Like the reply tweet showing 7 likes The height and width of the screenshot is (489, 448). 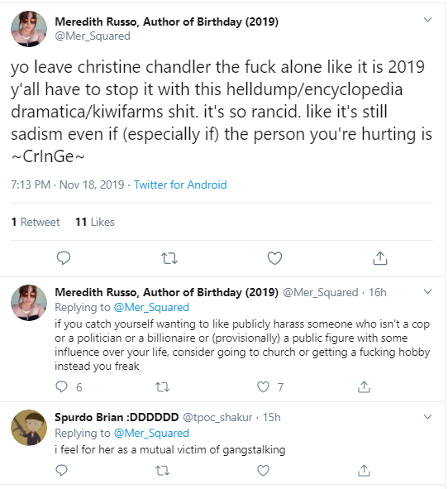(x=263, y=387)
